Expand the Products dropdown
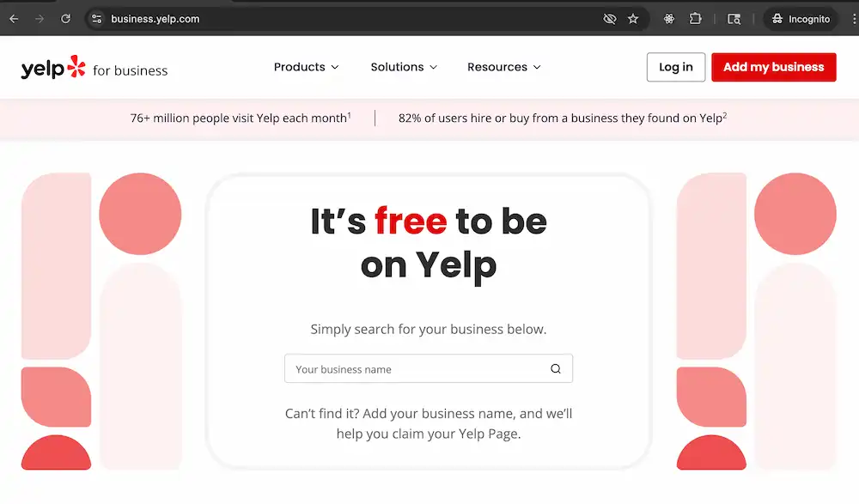The height and width of the screenshot is (504, 859). tap(306, 67)
